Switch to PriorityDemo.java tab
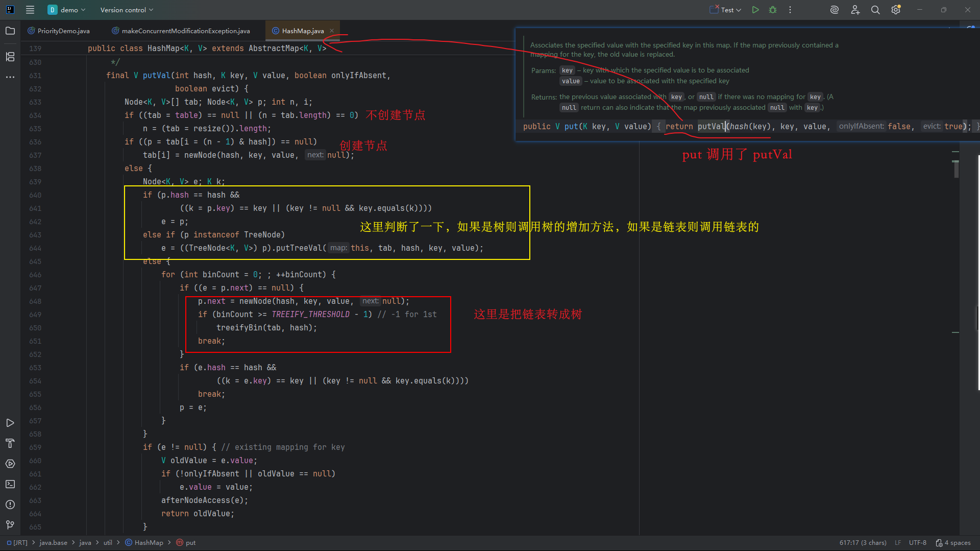This screenshot has height=551, width=980. 59,31
